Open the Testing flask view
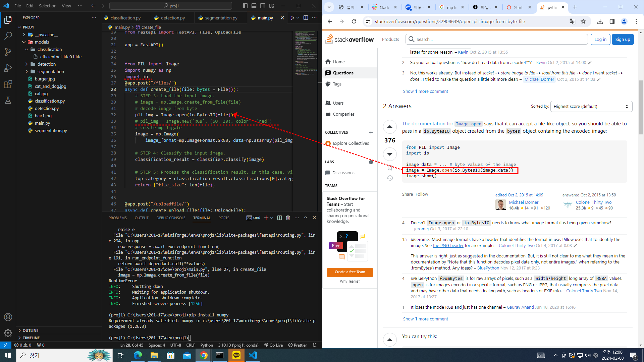Viewport: 644px width, 362px height. [8, 100]
